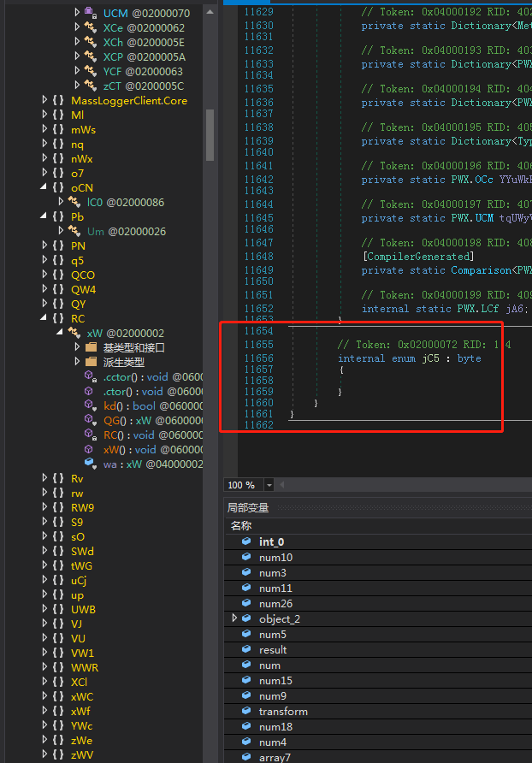The width and height of the screenshot is (532, 763).
Task: Select the nWx namespace
Action: coord(82,158)
